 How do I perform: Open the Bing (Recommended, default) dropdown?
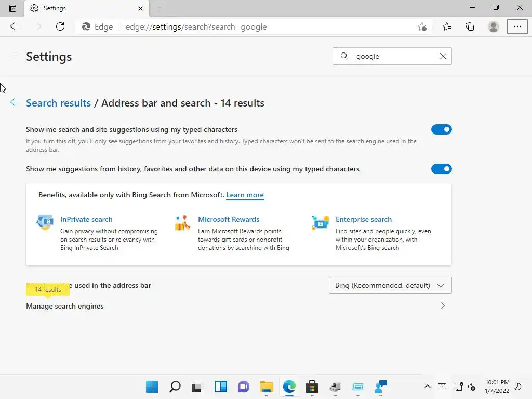point(390,285)
